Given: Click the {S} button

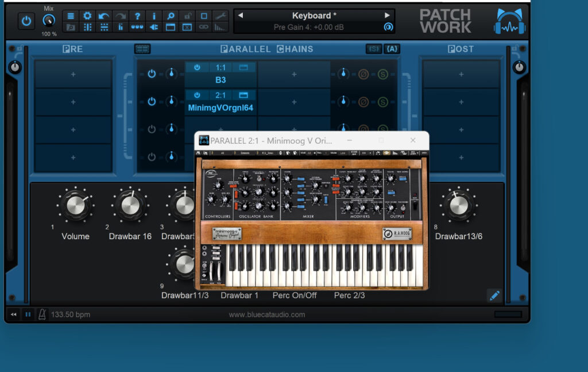Looking at the screenshot, I should (373, 49).
